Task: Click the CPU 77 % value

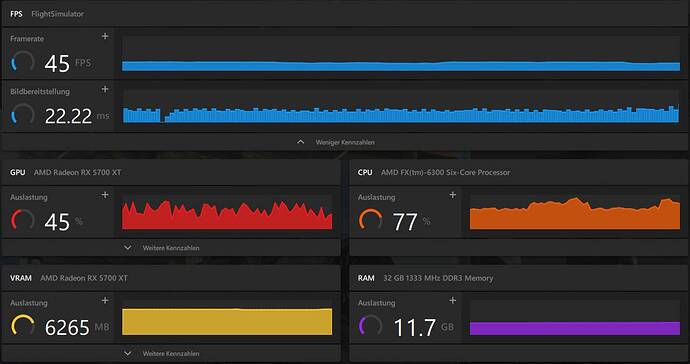Action: tap(411, 222)
